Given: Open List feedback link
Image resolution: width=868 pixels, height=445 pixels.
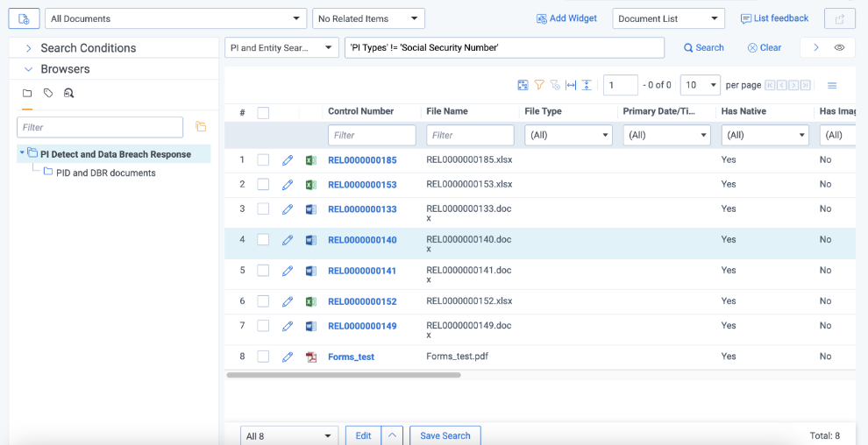Looking at the screenshot, I should (774, 18).
